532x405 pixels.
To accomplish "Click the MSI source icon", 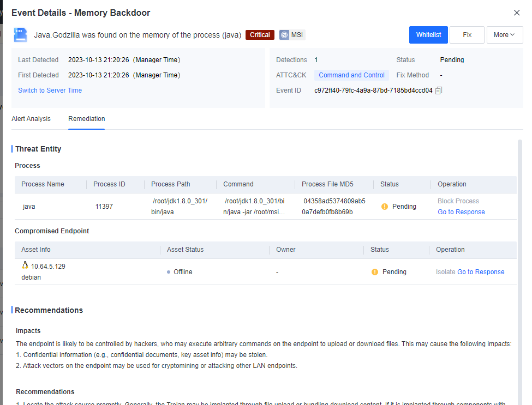I will (284, 35).
